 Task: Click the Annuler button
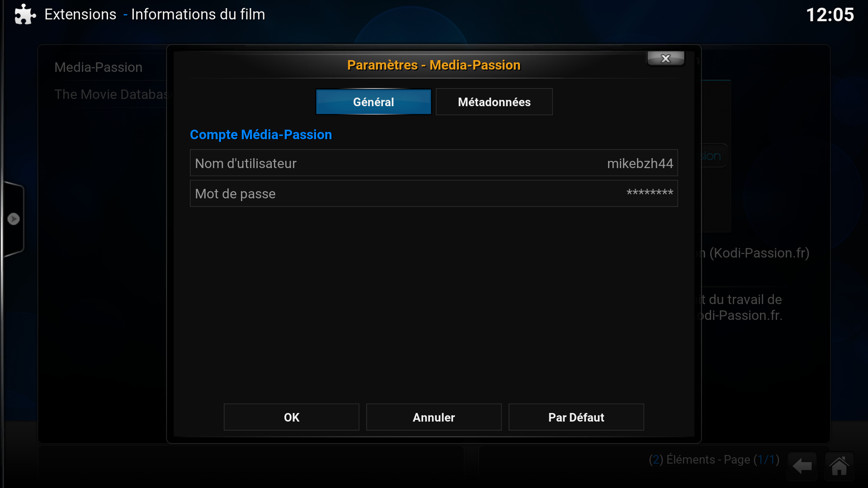pyautogui.click(x=434, y=417)
